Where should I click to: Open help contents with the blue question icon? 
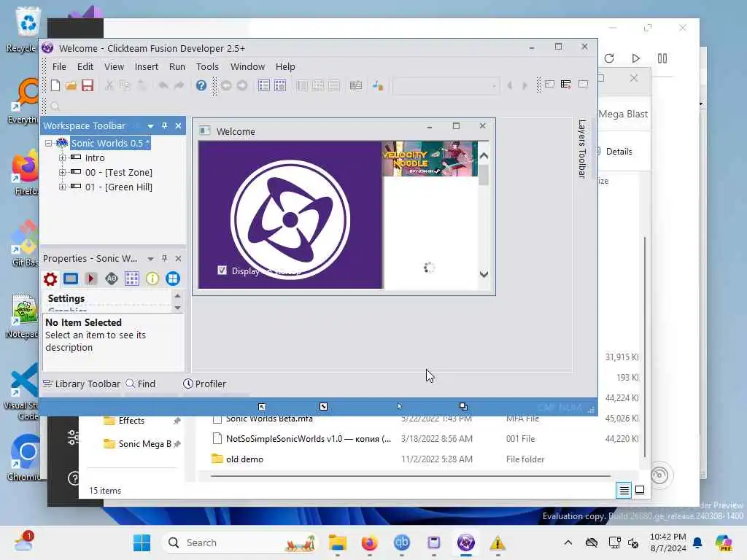coord(201,85)
